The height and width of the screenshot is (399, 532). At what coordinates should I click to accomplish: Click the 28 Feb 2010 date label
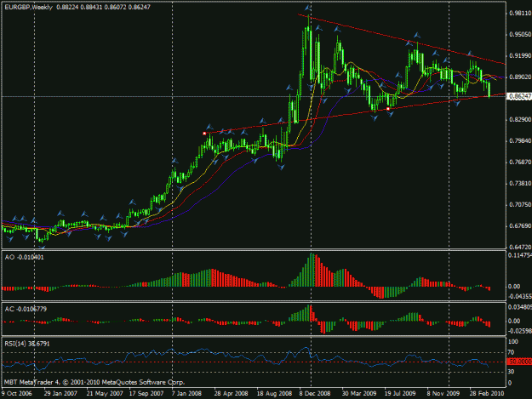(487, 394)
